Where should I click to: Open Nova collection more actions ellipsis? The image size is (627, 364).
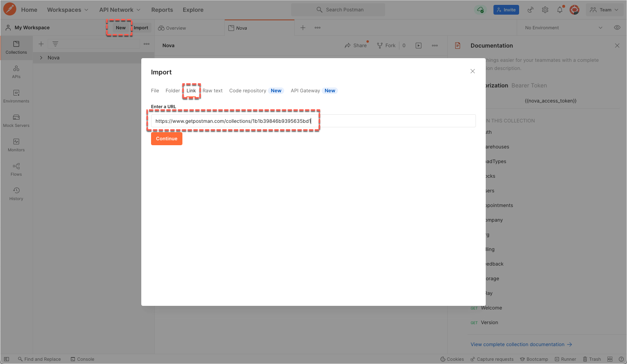click(435, 46)
